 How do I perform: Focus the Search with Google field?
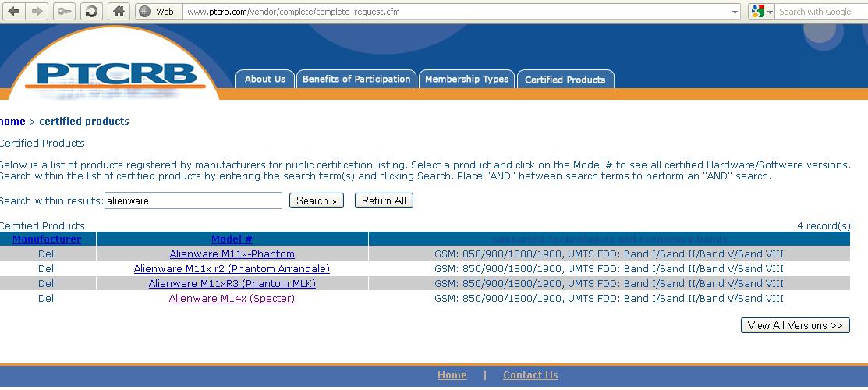821,12
